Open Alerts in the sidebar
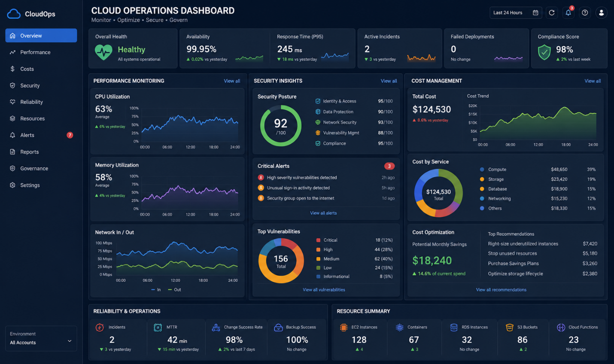Image resolution: width=614 pixels, height=364 pixels. point(41,135)
